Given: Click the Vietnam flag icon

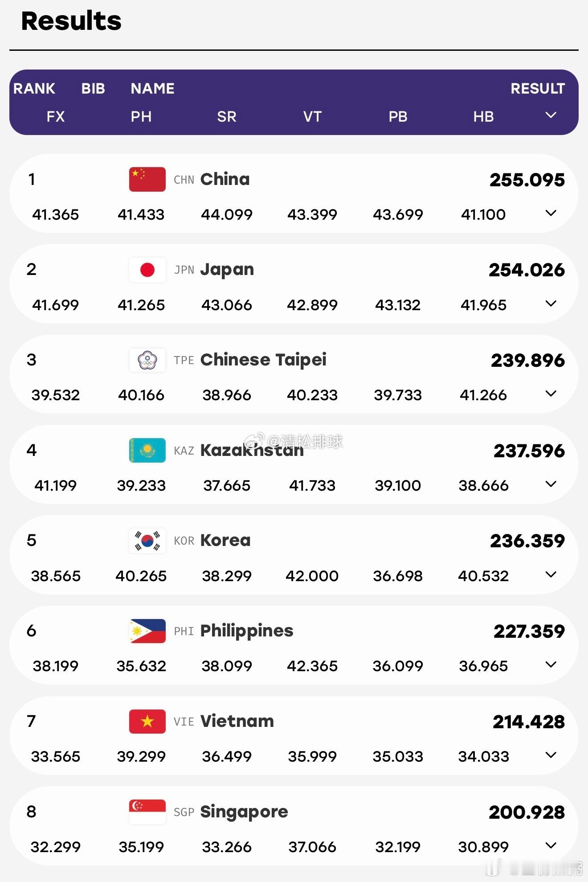Looking at the screenshot, I should 147,722.
